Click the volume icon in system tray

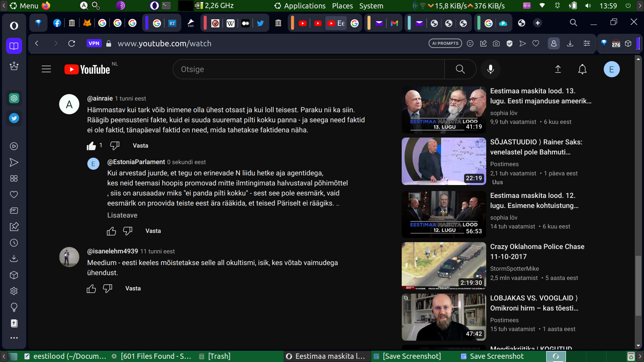(588, 6)
